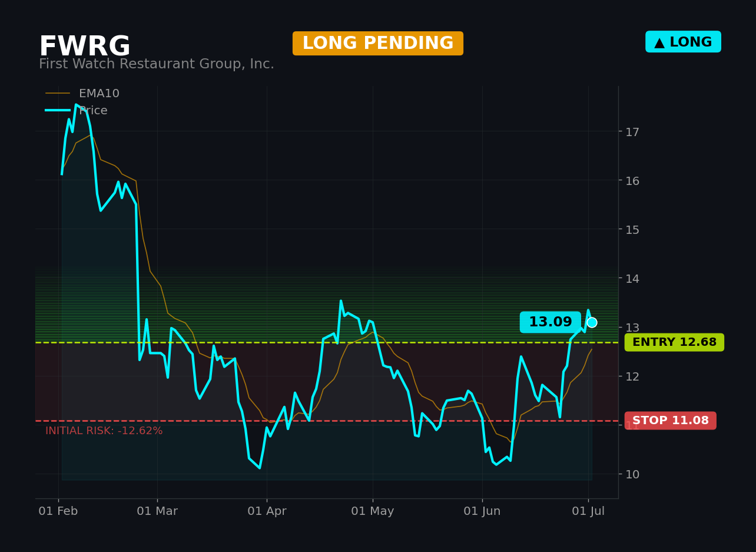Screen dimensions: 756x552
Task: Click the latest price marker dot
Action: click(x=592, y=322)
